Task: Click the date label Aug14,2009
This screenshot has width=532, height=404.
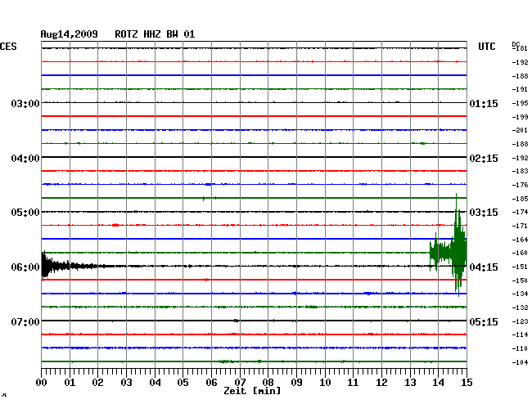Action: click(x=70, y=34)
